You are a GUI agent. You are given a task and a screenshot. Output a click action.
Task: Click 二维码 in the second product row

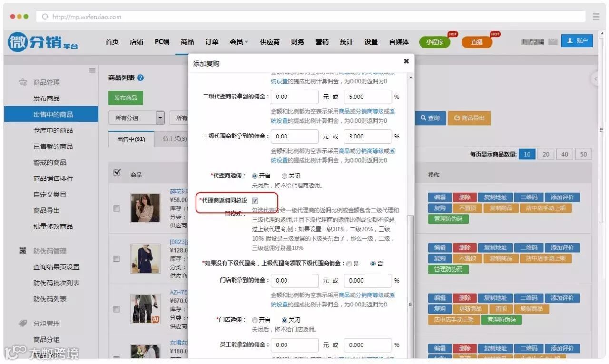(529, 247)
